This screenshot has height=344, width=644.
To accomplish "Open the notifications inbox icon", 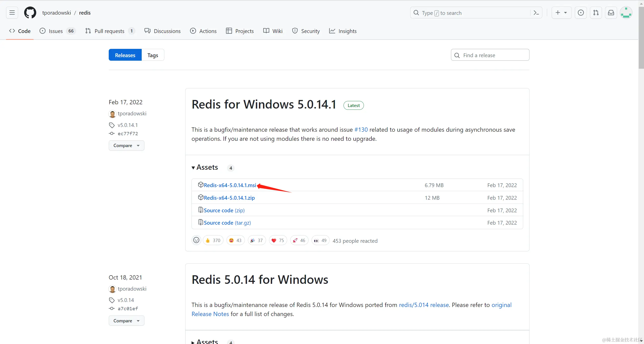I will pos(611,13).
